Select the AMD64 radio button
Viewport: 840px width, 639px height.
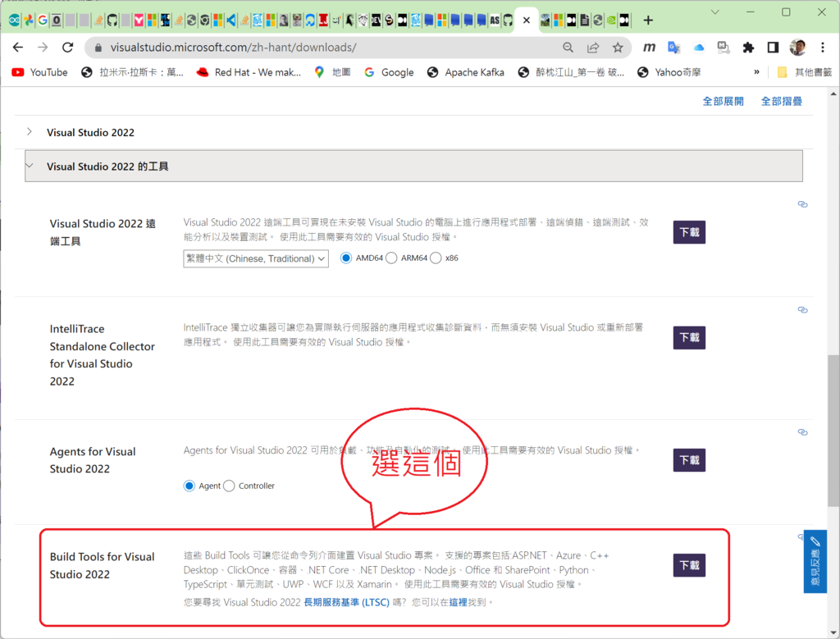coord(346,258)
